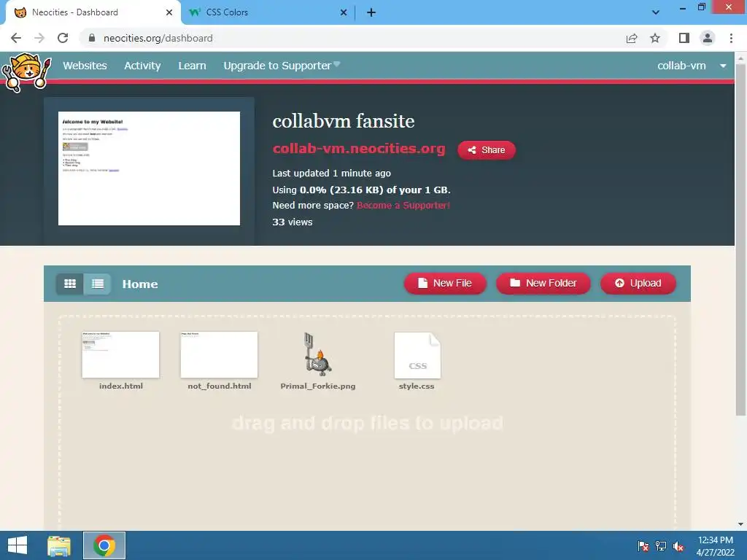Open the style.css file icon
The image size is (747, 560).
tap(417, 355)
